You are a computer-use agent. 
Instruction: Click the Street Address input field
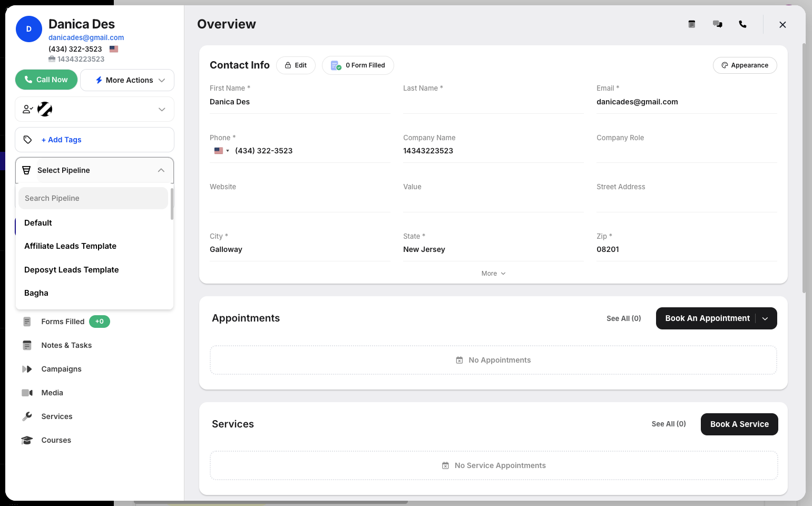click(687, 201)
